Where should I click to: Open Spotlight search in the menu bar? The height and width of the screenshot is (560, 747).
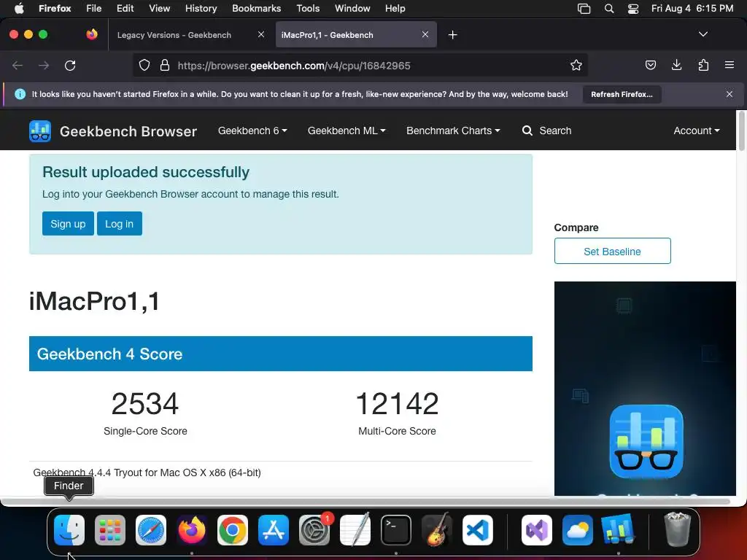[x=609, y=9]
